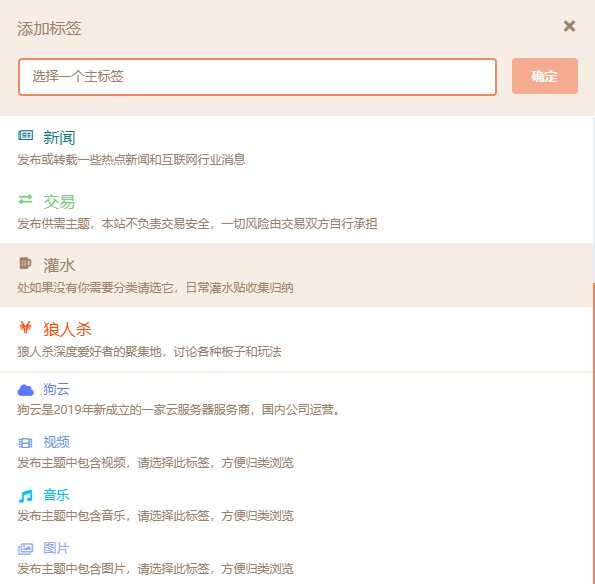Image resolution: width=595 pixels, height=584 pixels.
Task: Click the tag list vertical scrollbar
Action: (x=593, y=433)
